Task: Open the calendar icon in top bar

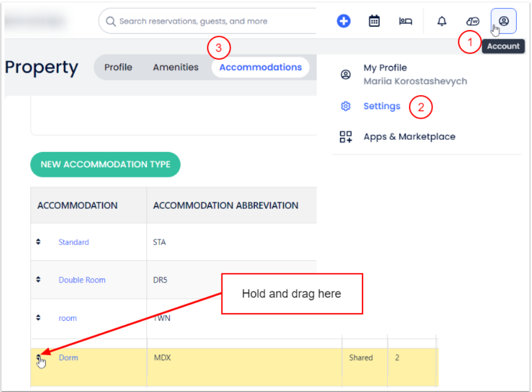Action: point(374,21)
